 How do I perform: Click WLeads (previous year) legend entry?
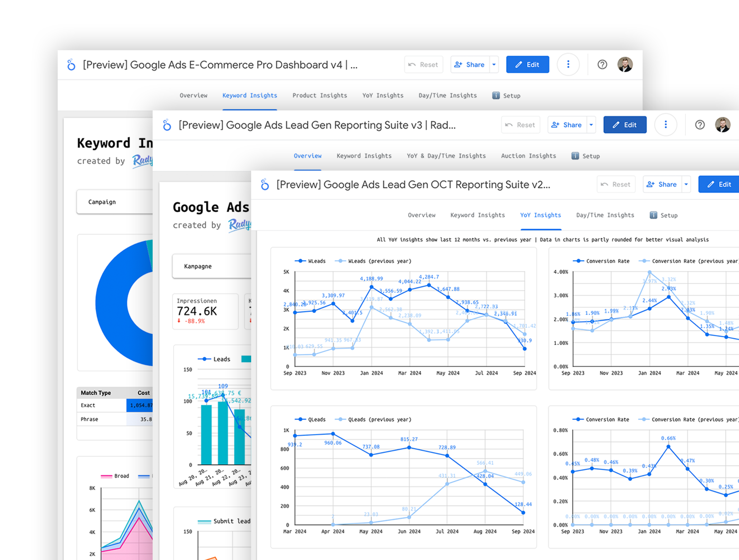[373, 261]
